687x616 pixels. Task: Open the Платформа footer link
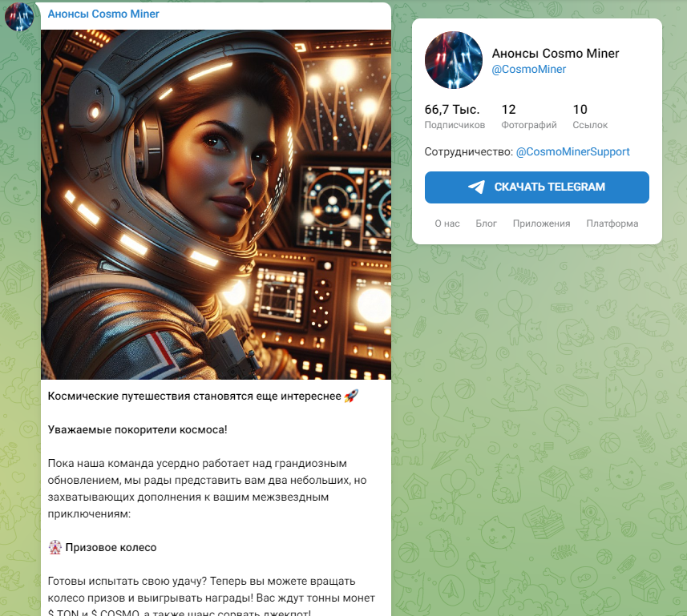click(x=612, y=223)
